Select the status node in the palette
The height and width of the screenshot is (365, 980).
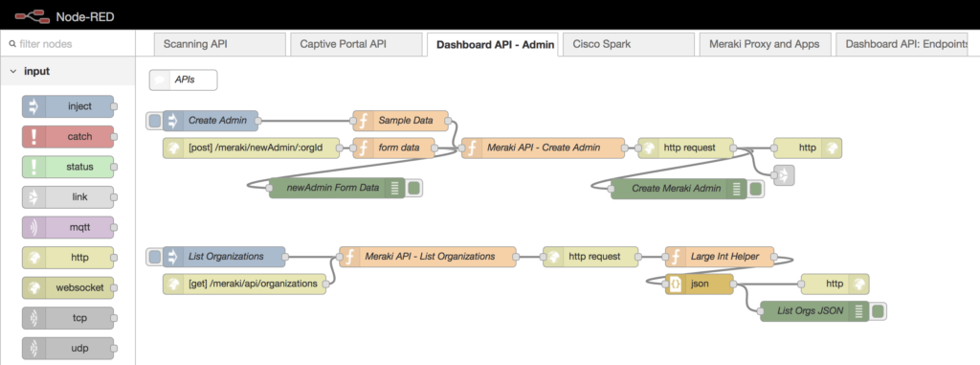[x=68, y=167]
